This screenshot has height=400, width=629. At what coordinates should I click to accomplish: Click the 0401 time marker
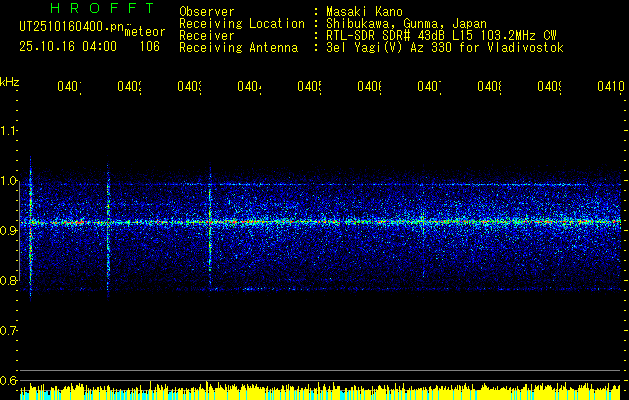click(69, 86)
